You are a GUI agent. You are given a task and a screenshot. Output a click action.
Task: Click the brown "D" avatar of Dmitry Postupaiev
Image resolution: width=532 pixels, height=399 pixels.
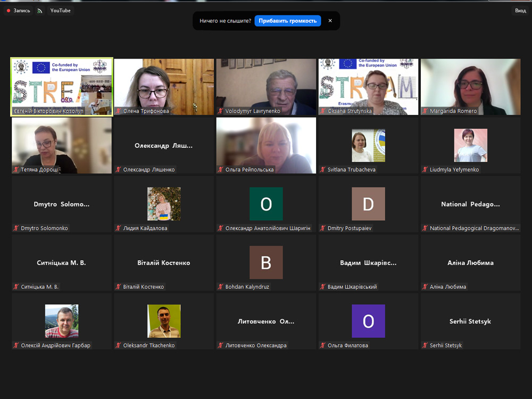[x=368, y=204]
